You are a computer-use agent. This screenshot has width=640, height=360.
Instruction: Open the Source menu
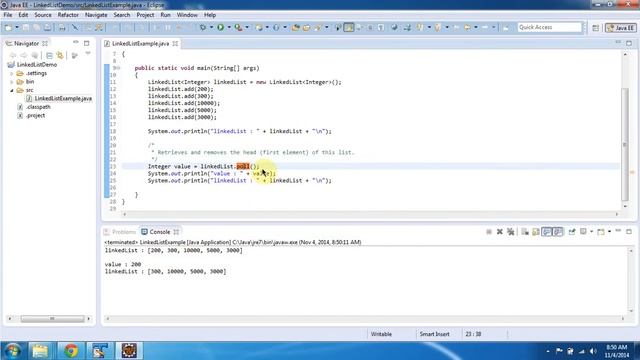click(x=43, y=15)
